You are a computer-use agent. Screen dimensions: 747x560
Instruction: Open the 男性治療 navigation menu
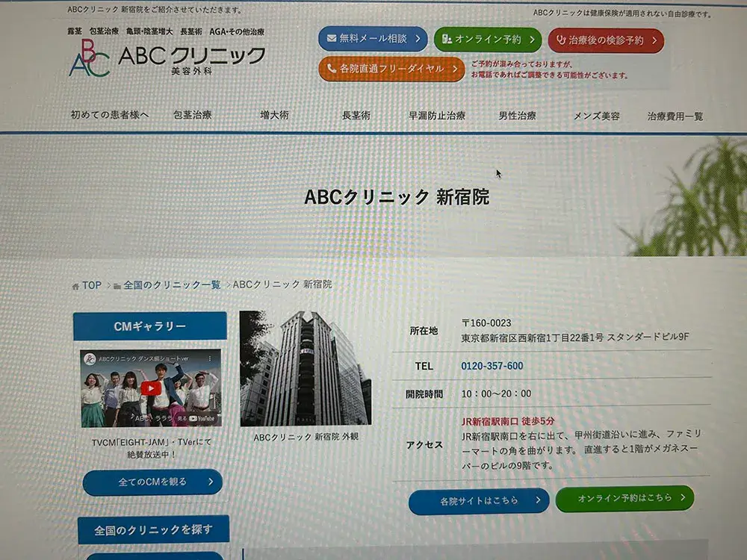pyautogui.click(x=518, y=116)
